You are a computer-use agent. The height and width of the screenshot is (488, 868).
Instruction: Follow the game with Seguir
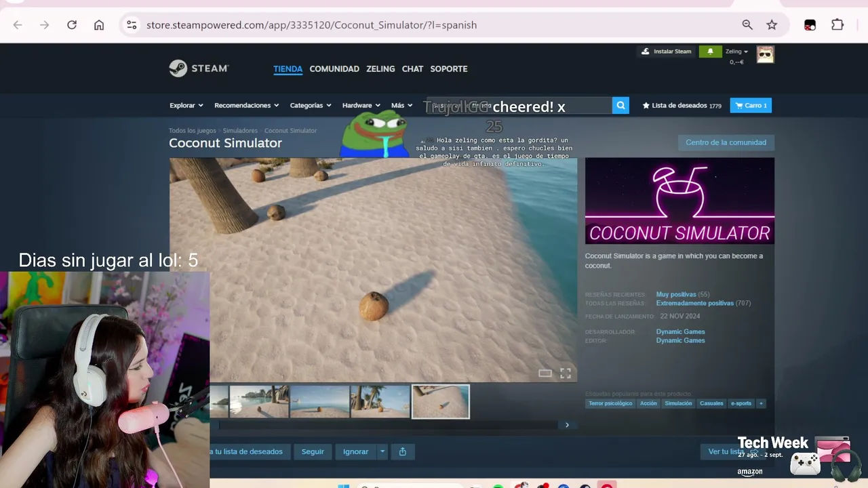[x=313, y=451]
